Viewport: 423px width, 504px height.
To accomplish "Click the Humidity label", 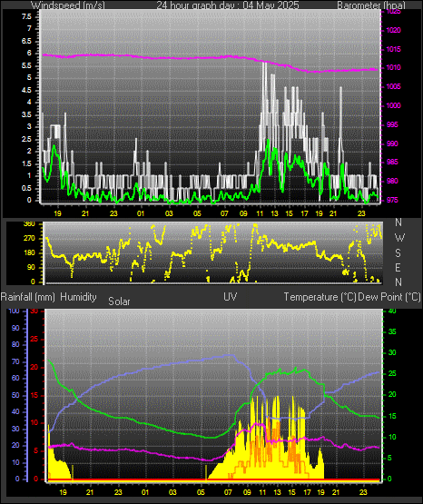I will tap(78, 297).
